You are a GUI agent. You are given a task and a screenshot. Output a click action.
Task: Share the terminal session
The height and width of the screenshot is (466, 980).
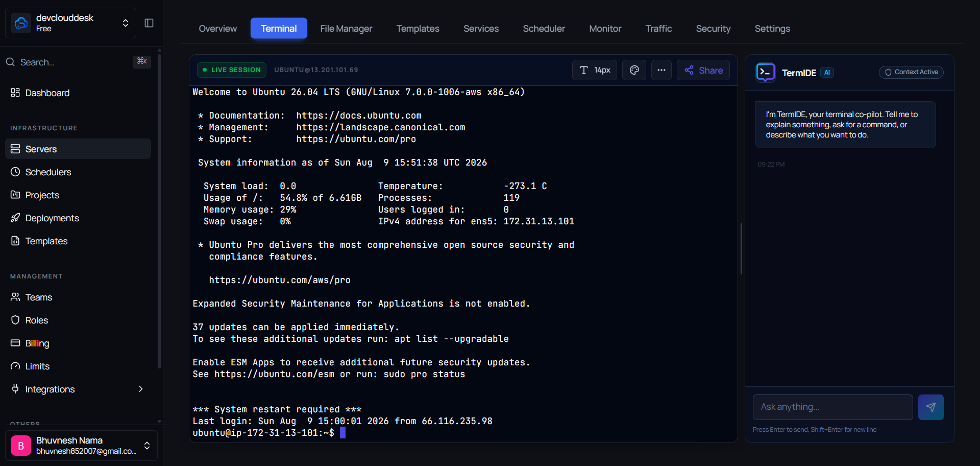(x=703, y=70)
